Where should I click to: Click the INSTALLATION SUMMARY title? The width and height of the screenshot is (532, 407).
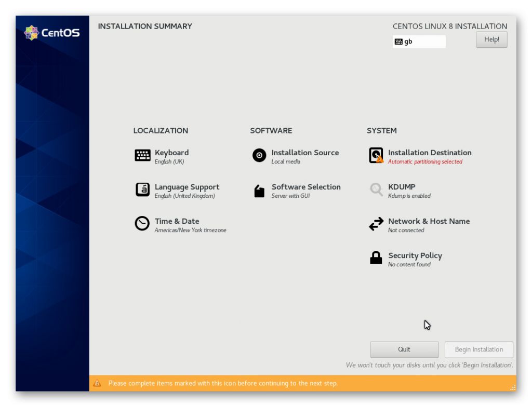click(145, 26)
